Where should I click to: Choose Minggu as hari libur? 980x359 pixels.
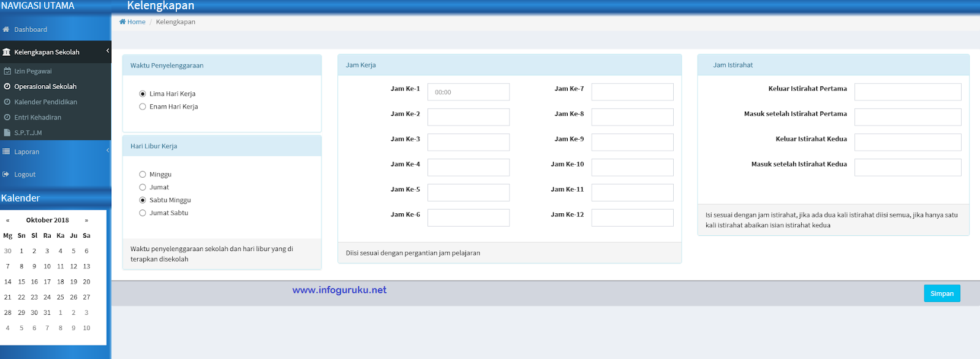click(x=143, y=175)
